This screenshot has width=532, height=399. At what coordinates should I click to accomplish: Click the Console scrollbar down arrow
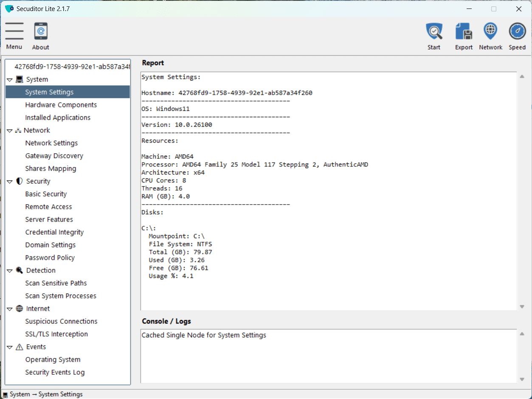(x=522, y=379)
